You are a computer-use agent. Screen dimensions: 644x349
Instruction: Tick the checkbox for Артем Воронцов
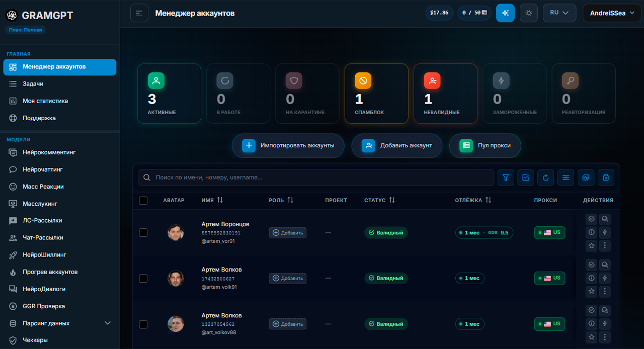coord(143,232)
